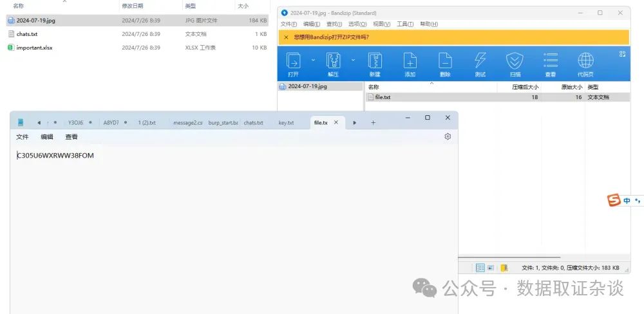Click the Sogou input 中 language toggle
Image resolution: width=644 pixels, height=314 pixels.
(627, 201)
